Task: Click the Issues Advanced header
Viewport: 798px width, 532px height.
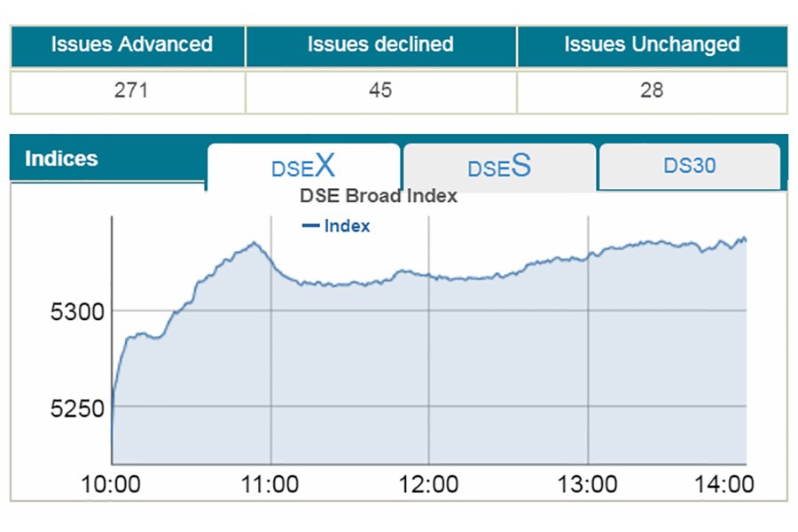Action: [131, 45]
